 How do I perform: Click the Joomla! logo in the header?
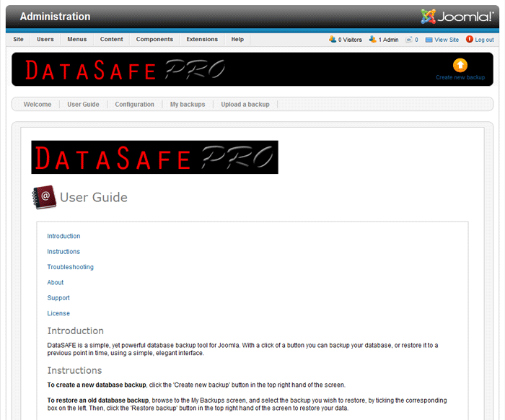[x=457, y=17]
